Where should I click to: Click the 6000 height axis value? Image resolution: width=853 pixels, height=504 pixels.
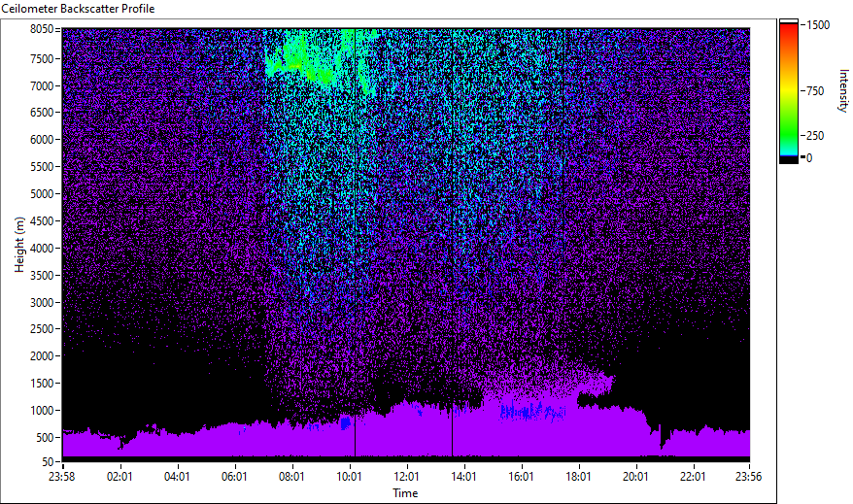(42, 140)
